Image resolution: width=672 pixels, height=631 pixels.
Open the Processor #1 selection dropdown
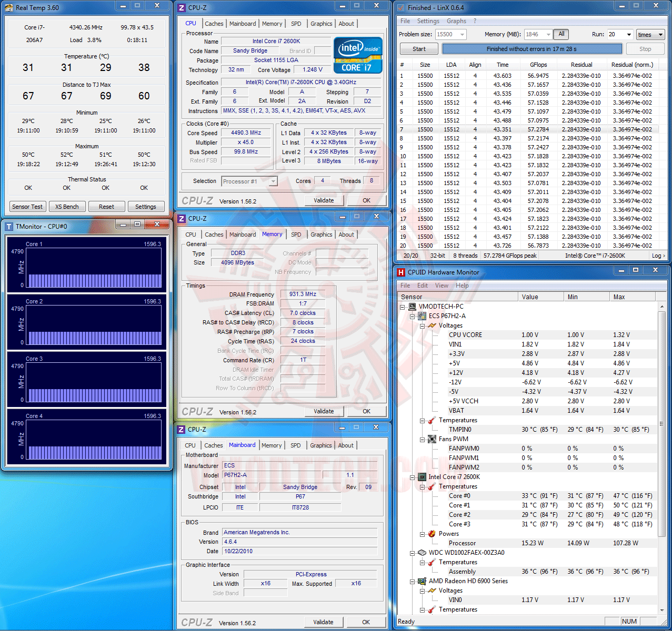pos(273,181)
